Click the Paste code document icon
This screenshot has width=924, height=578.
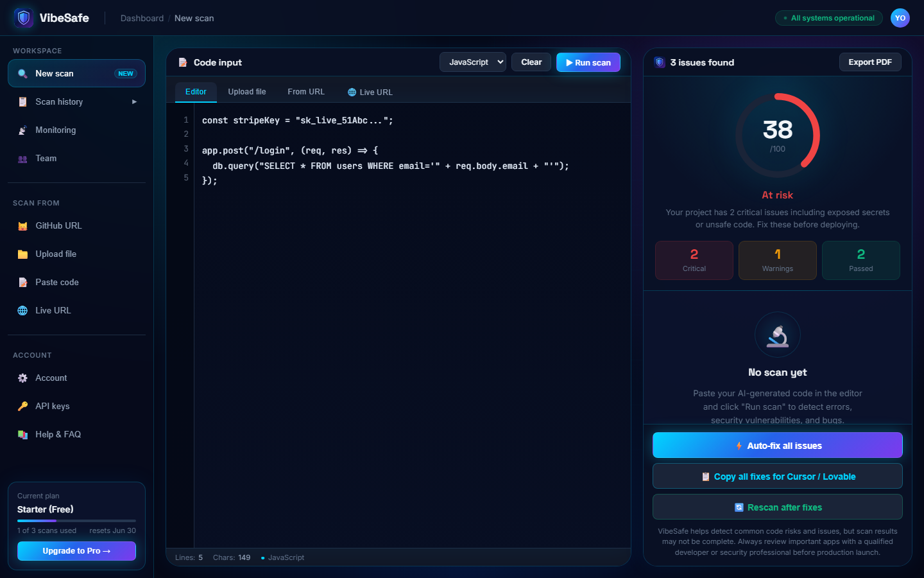click(22, 283)
